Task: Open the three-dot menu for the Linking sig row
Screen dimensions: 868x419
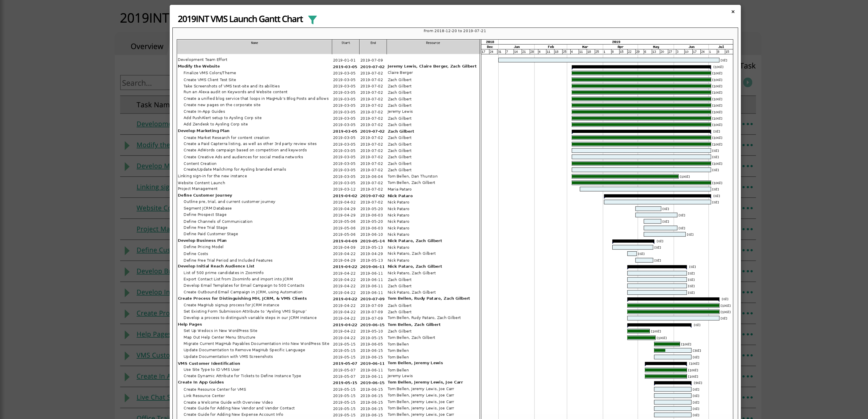Action: coord(748,187)
